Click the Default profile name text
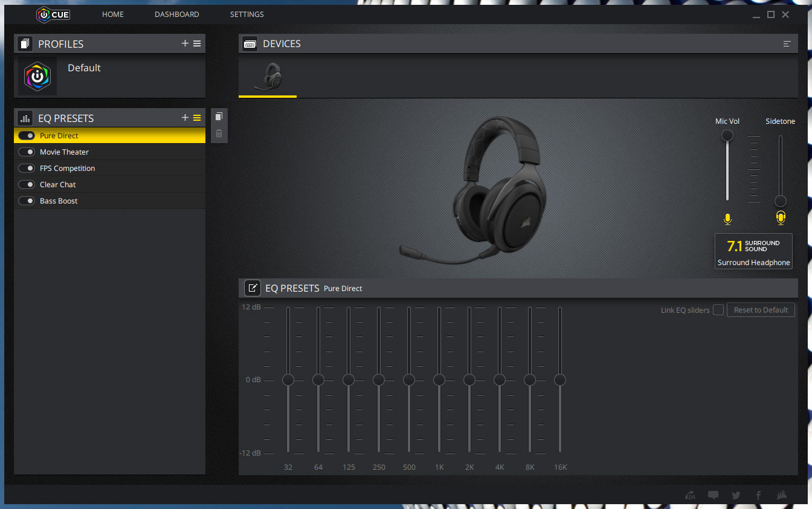 (x=84, y=68)
